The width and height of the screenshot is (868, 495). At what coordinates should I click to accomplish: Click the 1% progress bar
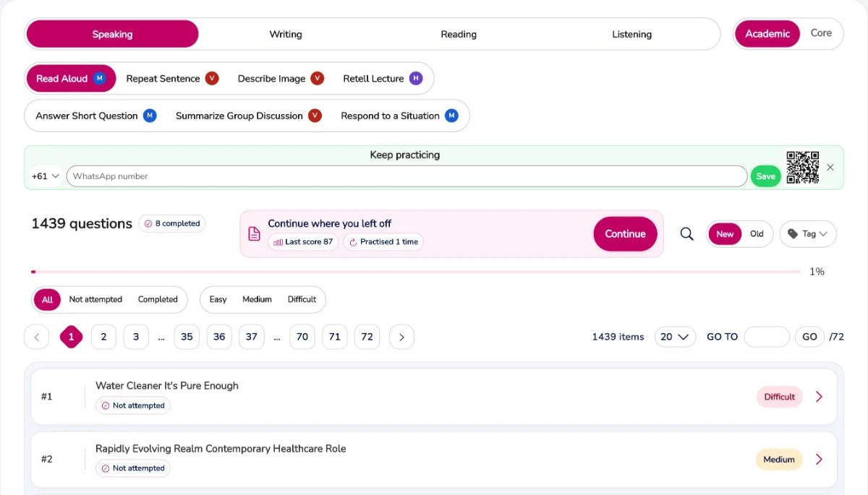point(416,272)
